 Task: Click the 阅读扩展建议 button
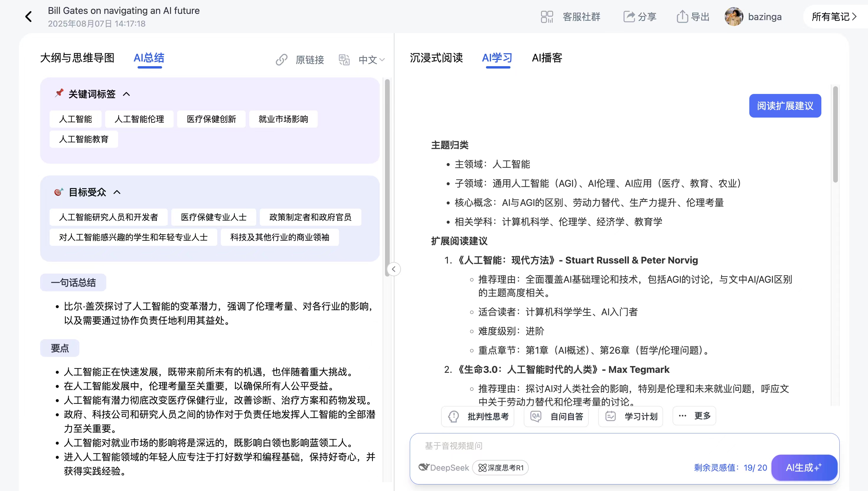click(785, 105)
